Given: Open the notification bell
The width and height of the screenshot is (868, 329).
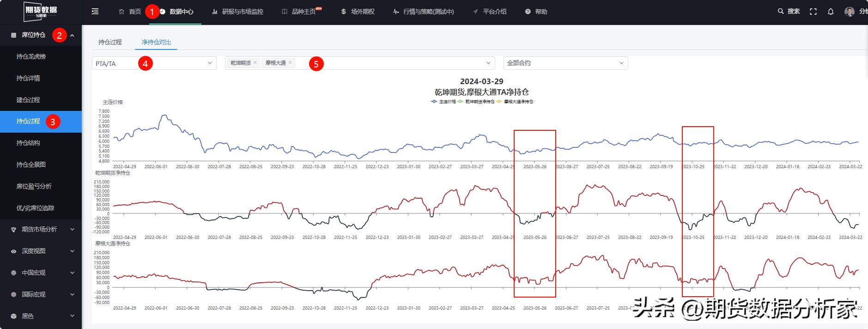Looking at the screenshot, I should [x=831, y=12].
